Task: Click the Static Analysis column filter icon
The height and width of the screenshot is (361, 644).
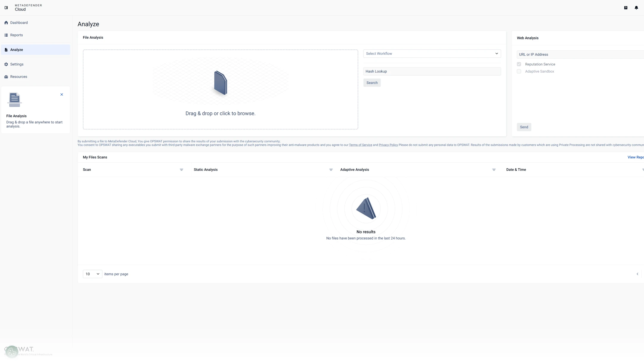Action: tap(331, 170)
